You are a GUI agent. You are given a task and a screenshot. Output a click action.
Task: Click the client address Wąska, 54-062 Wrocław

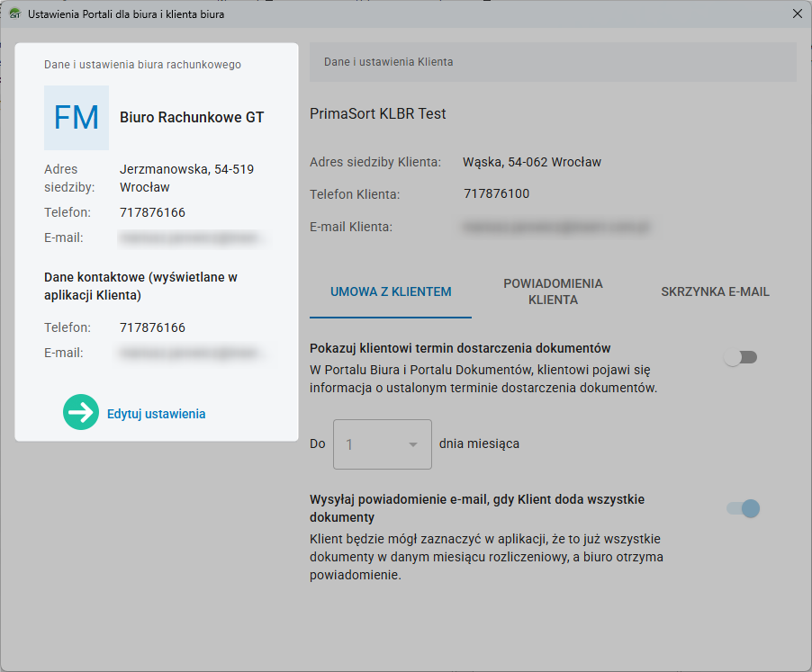click(531, 162)
